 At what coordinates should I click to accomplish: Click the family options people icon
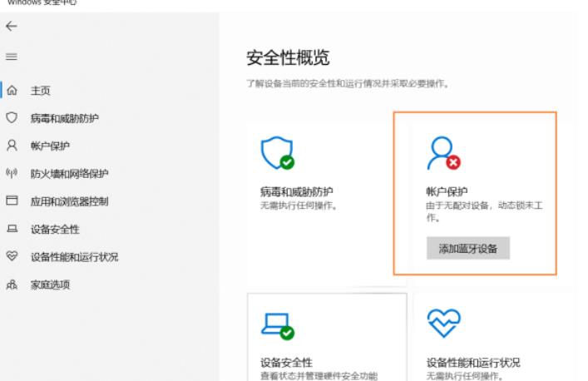tap(12, 285)
